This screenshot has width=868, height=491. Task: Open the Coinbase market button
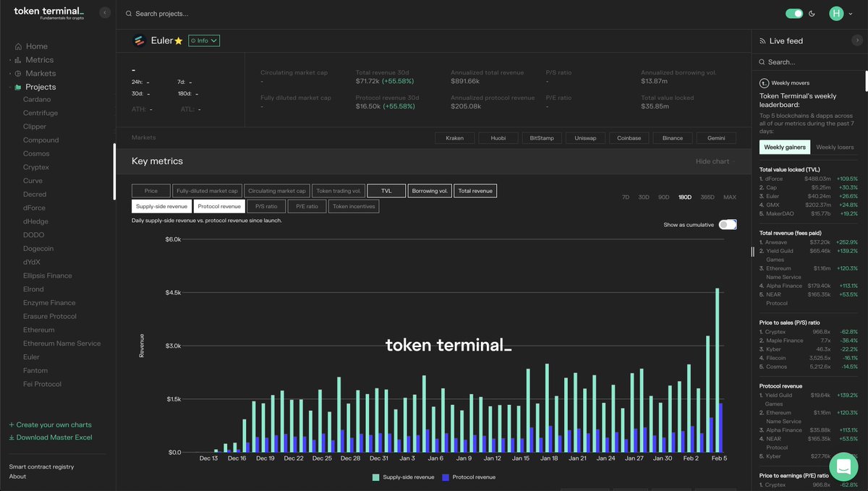[x=629, y=138]
